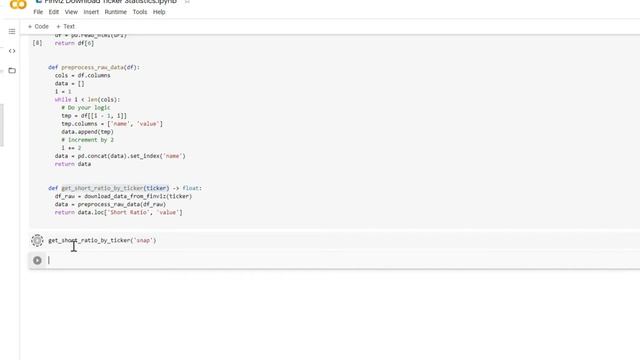
Task: Open the table of contents sidebar icon
Action: [x=12, y=31]
